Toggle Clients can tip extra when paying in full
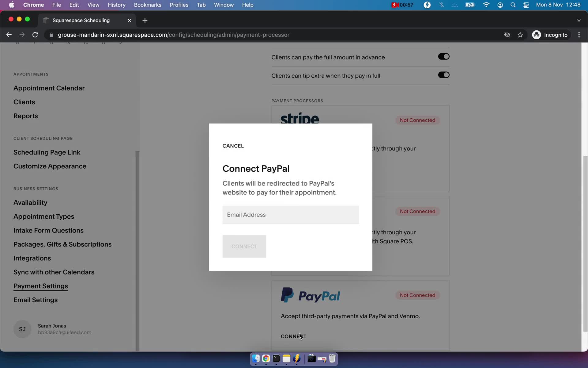 (x=444, y=75)
